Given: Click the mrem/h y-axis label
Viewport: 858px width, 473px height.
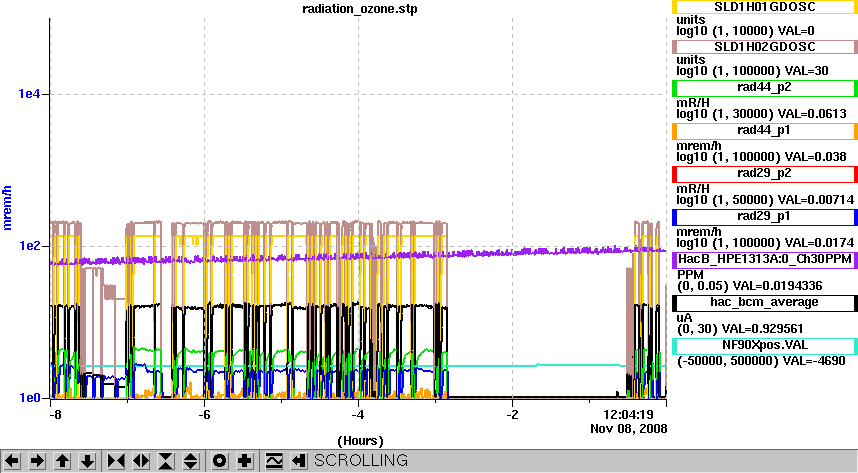Looking at the screenshot, I should 7,208.
